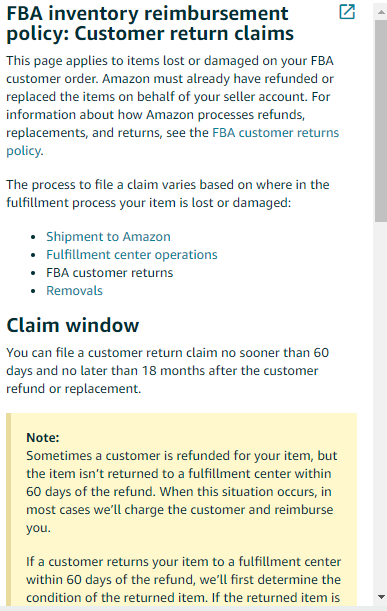Click the scrollbar down arrow

pyautogui.click(x=381, y=597)
